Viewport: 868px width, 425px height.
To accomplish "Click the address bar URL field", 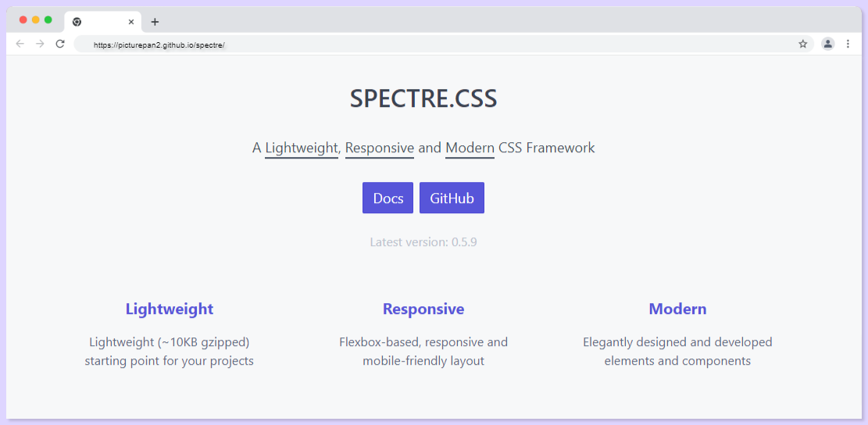I will coord(443,45).
